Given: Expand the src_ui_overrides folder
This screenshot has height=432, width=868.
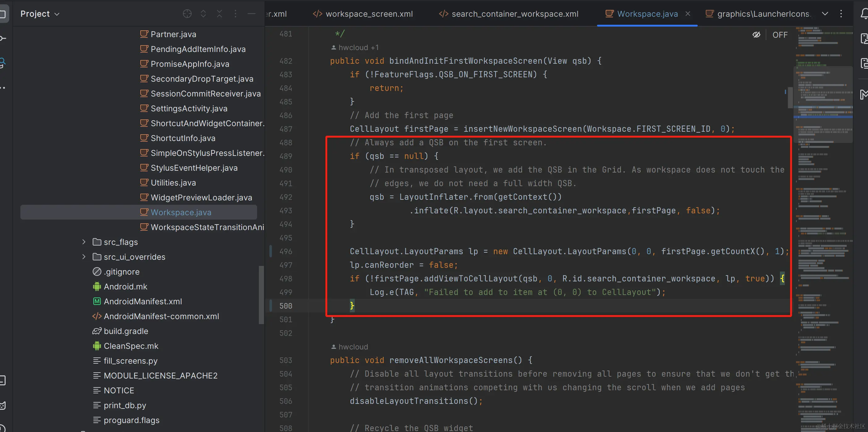Looking at the screenshot, I should click(84, 257).
